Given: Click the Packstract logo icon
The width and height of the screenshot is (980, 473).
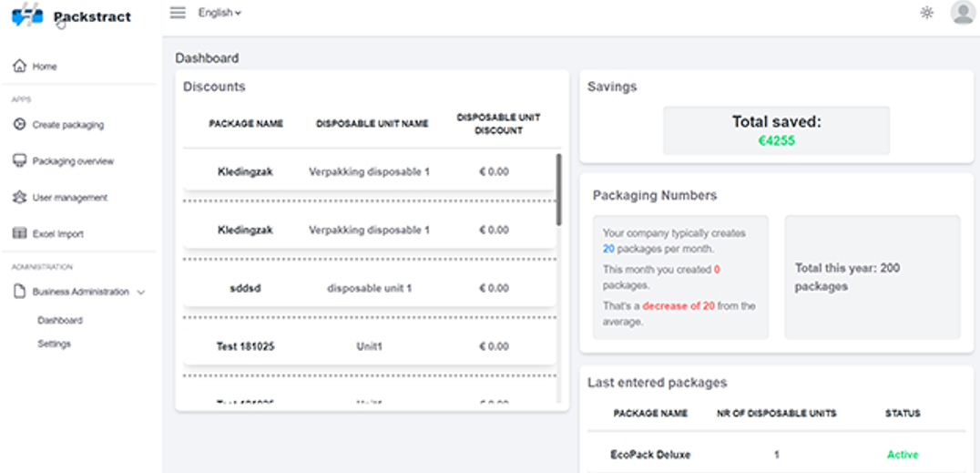Looking at the screenshot, I should pos(27,15).
